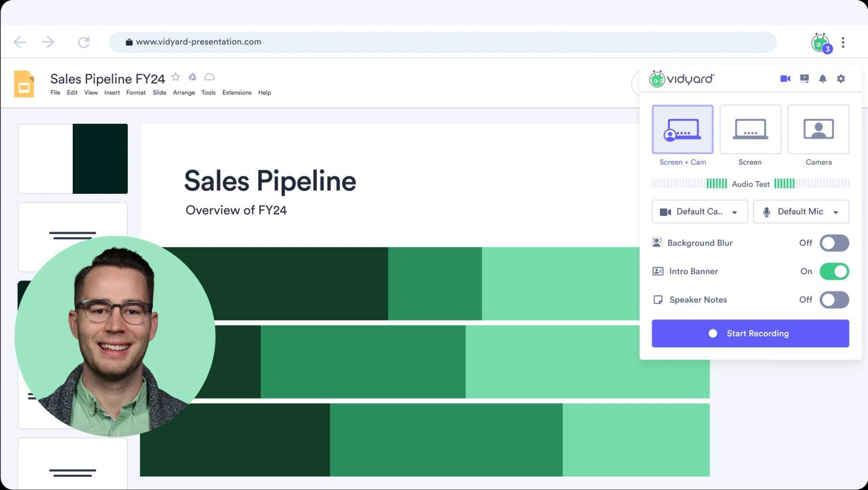Image resolution: width=868 pixels, height=490 pixels.
Task: Expand the Default Mic dropdown
Action: (x=800, y=212)
